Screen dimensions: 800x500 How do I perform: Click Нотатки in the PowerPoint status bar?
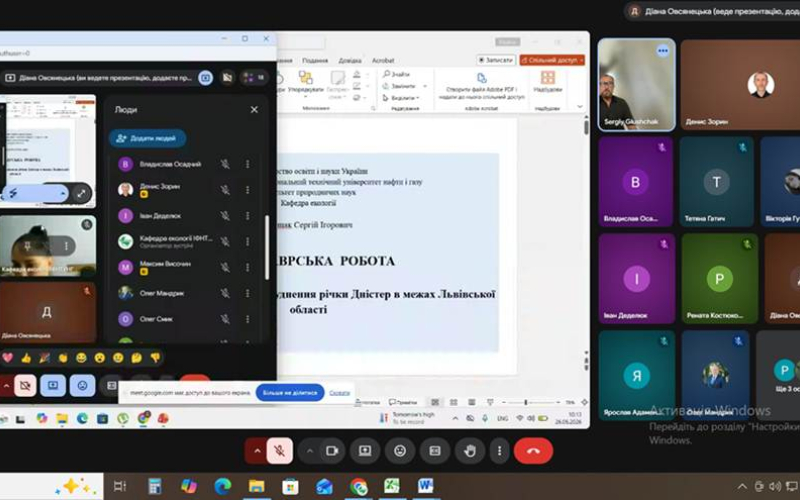[368, 403]
